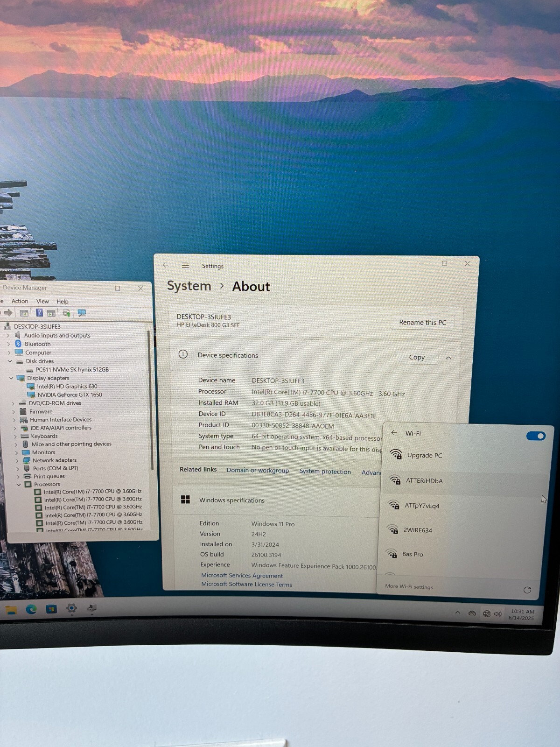Image resolution: width=560 pixels, height=747 pixels.
Task: Click the Settings back arrow
Action: (165, 265)
